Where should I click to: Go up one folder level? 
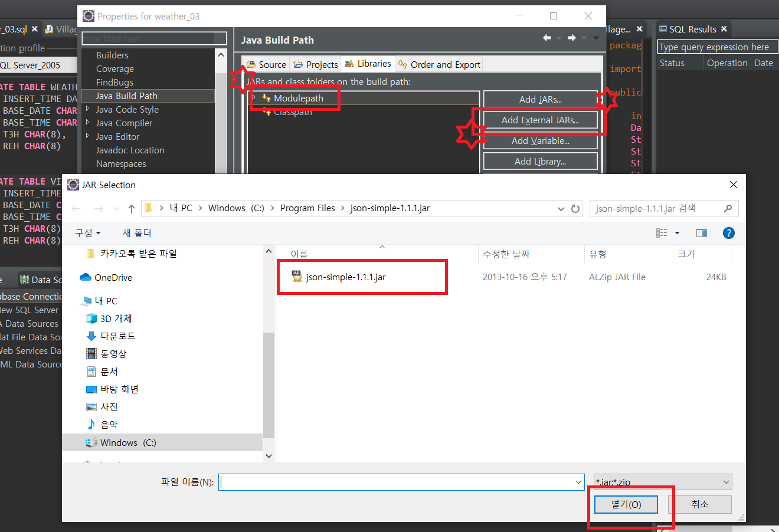point(131,209)
